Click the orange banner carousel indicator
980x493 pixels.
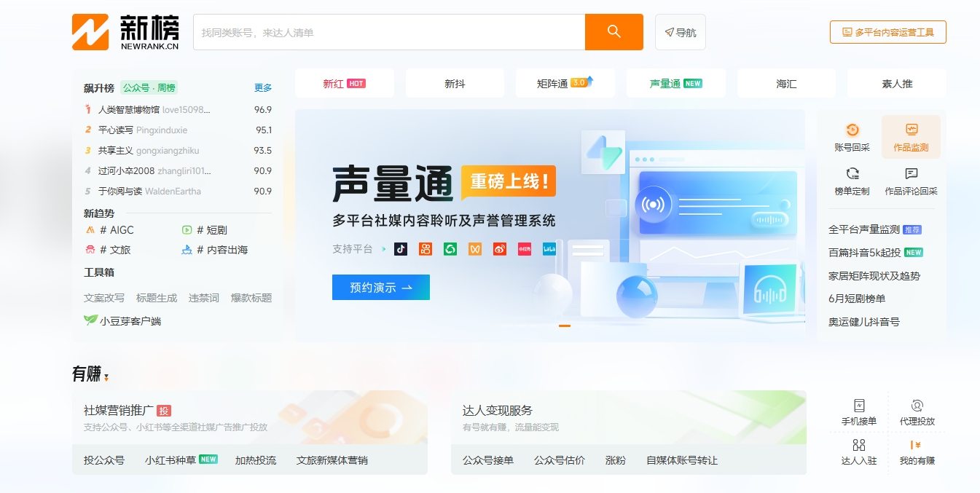565,326
